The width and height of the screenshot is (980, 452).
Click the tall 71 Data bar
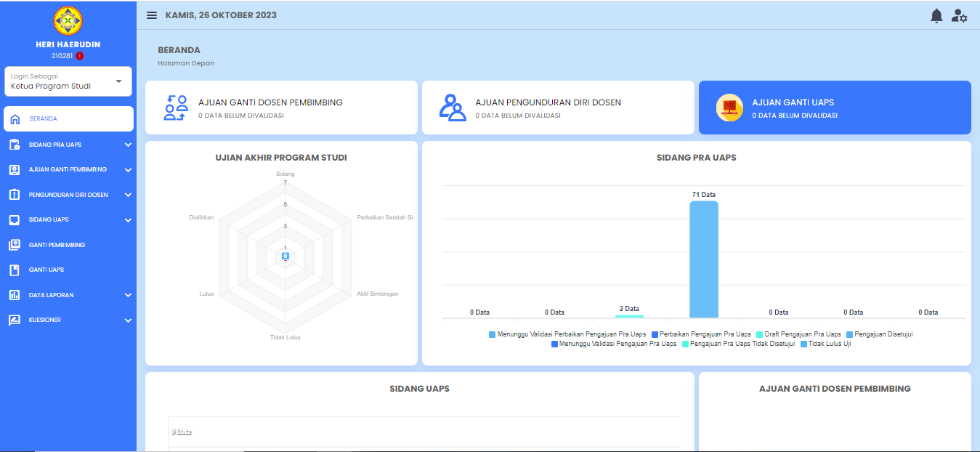[704, 259]
